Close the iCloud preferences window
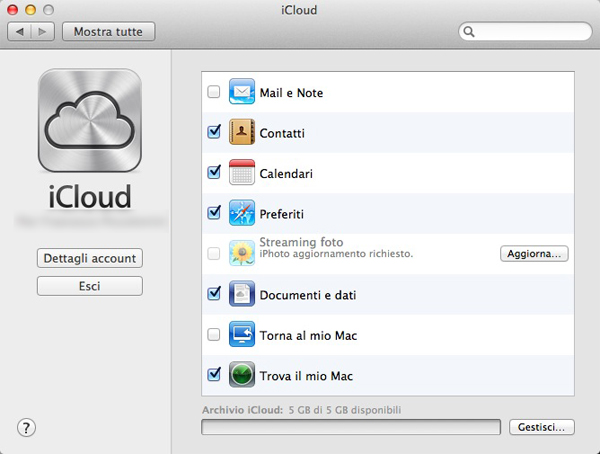600x454 pixels. pos(13,10)
